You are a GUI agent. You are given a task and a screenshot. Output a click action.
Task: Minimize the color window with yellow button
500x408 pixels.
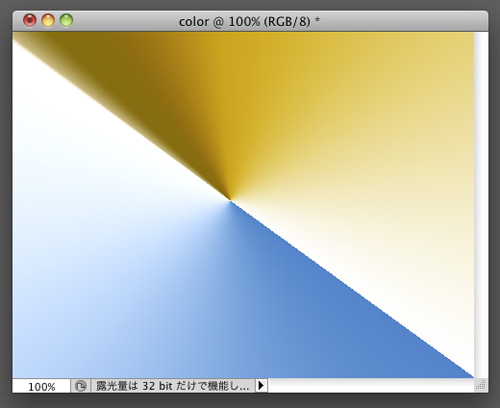[x=48, y=21]
